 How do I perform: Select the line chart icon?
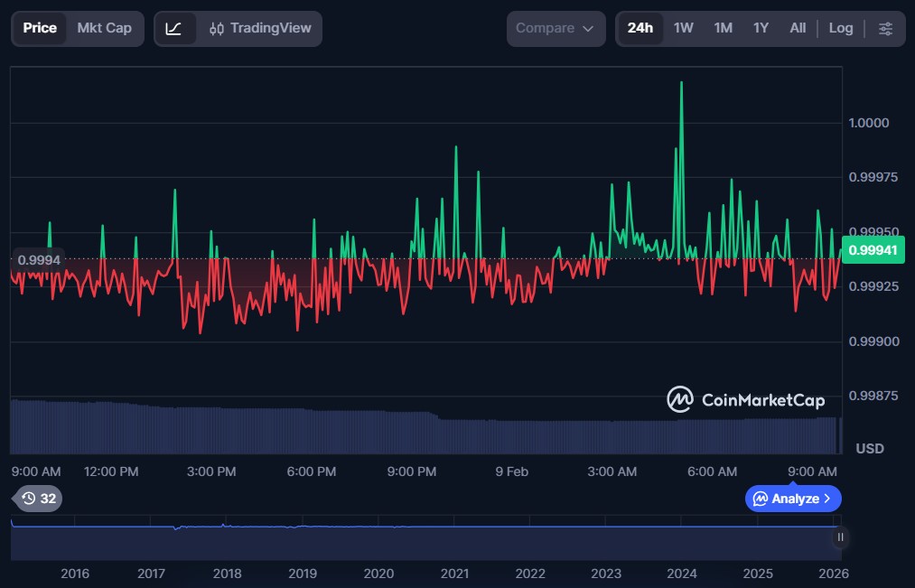174,29
